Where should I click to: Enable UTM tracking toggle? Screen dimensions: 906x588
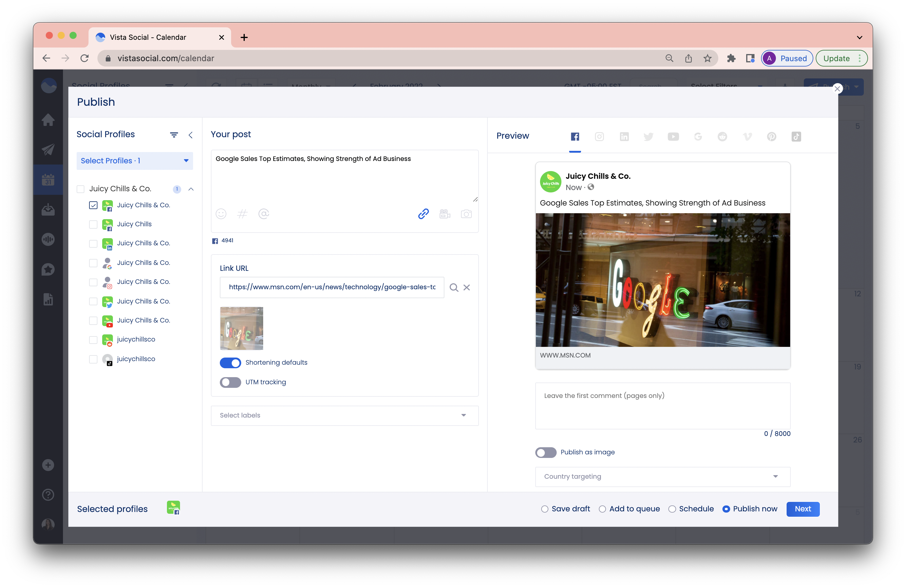[x=230, y=382]
